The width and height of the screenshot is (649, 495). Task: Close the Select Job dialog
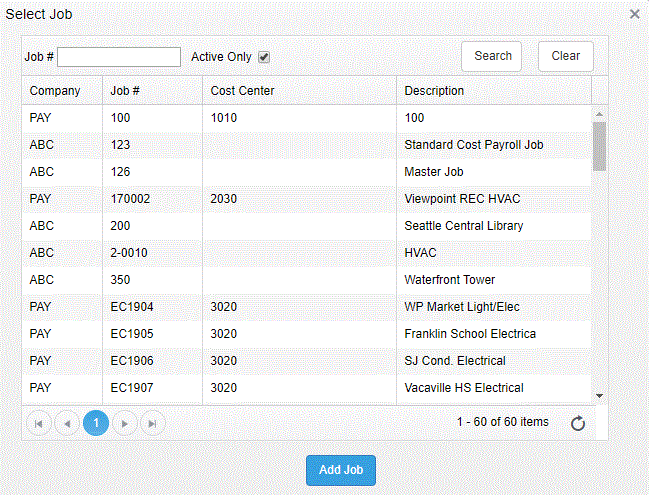pos(634,14)
